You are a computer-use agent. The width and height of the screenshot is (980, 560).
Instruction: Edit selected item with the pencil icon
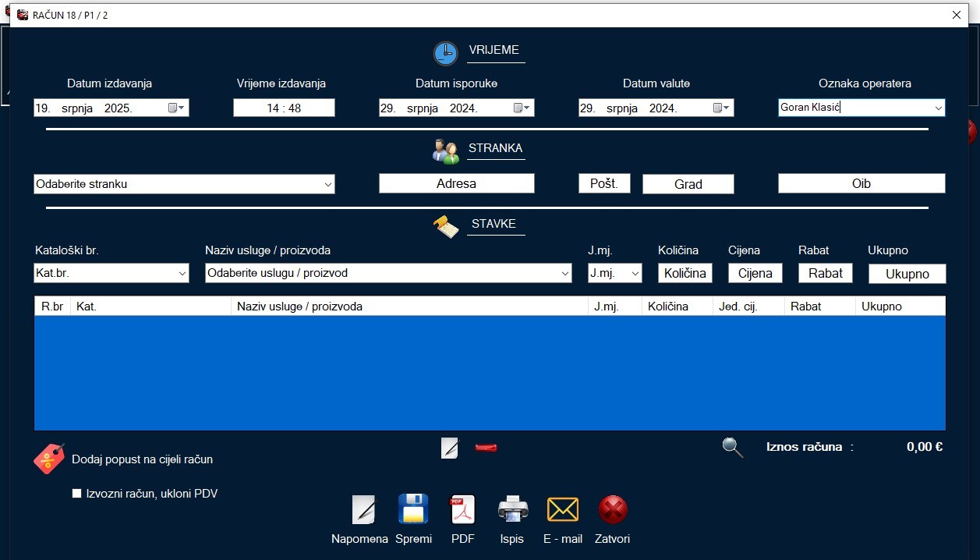click(450, 448)
